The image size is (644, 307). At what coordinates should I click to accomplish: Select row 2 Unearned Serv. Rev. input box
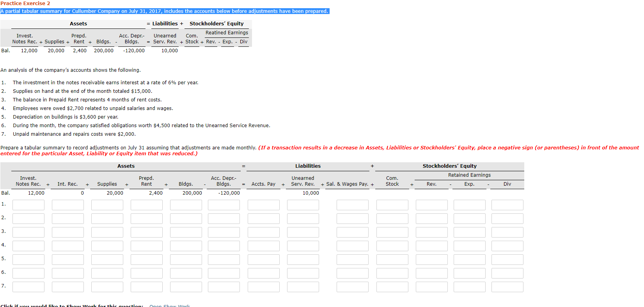tap(303, 219)
